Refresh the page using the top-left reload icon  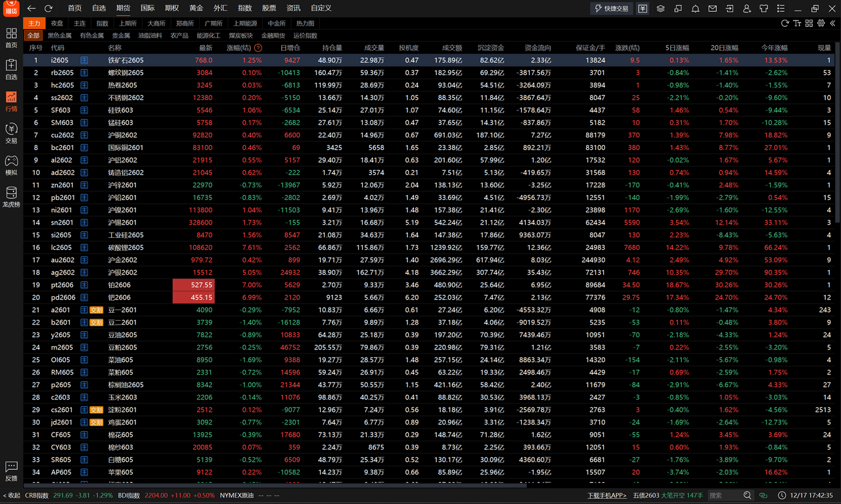click(x=49, y=9)
